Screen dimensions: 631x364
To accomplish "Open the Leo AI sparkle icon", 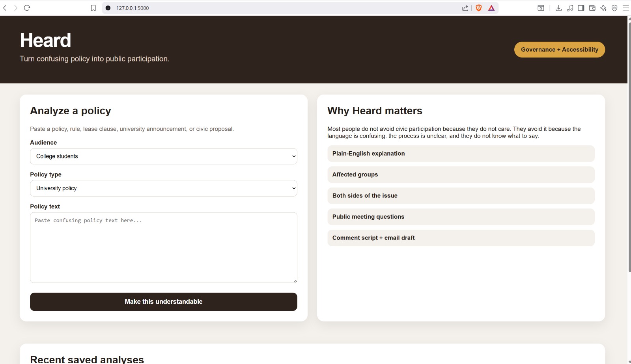I will coord(603,8).
